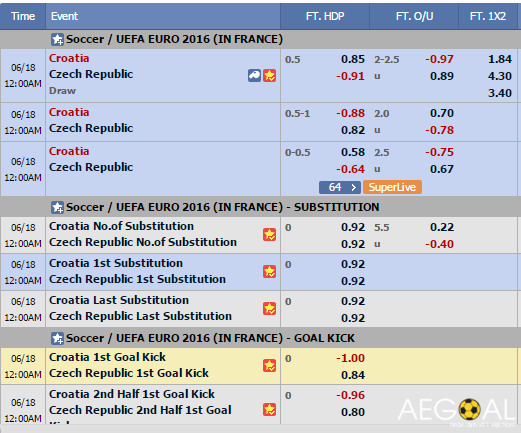
Task: Expand the 64 more markets button
Action: pyautogui.click(x=340, y=187)
